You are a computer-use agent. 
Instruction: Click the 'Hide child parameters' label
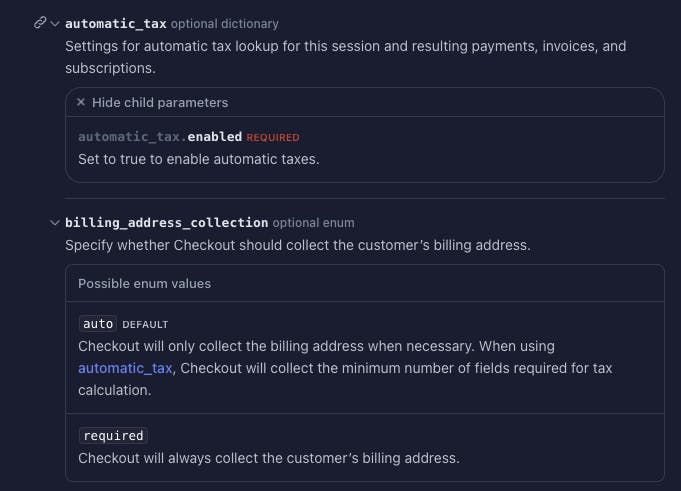tap(160, 102)
